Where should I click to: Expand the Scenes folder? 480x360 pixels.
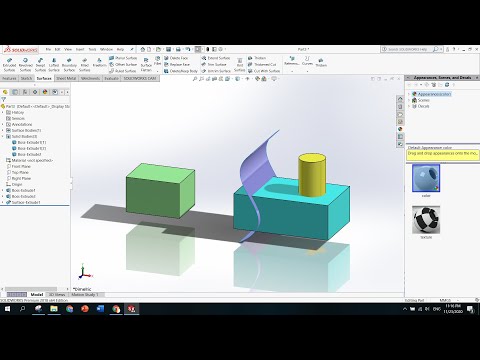[x=409, y=100]
